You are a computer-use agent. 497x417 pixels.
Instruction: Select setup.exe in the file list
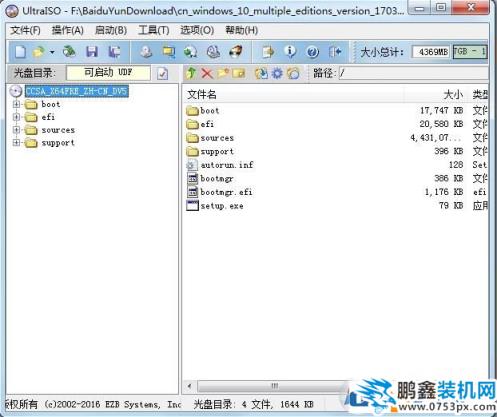click(222, 206)
